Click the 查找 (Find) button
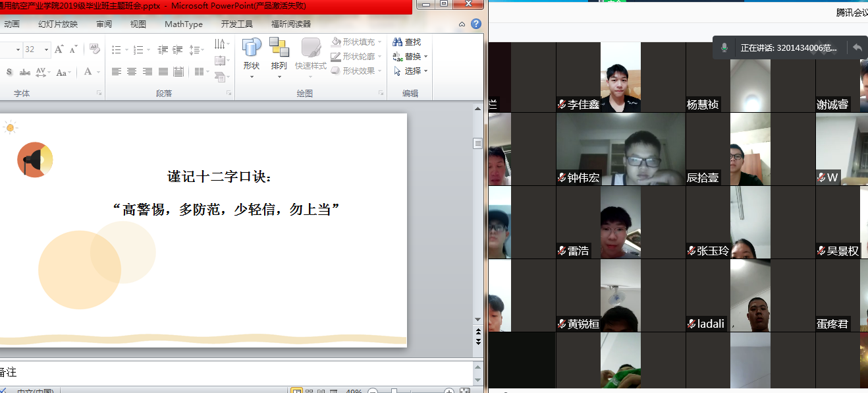This screenshot has height=393, width=868. click(x=407, y=42)
